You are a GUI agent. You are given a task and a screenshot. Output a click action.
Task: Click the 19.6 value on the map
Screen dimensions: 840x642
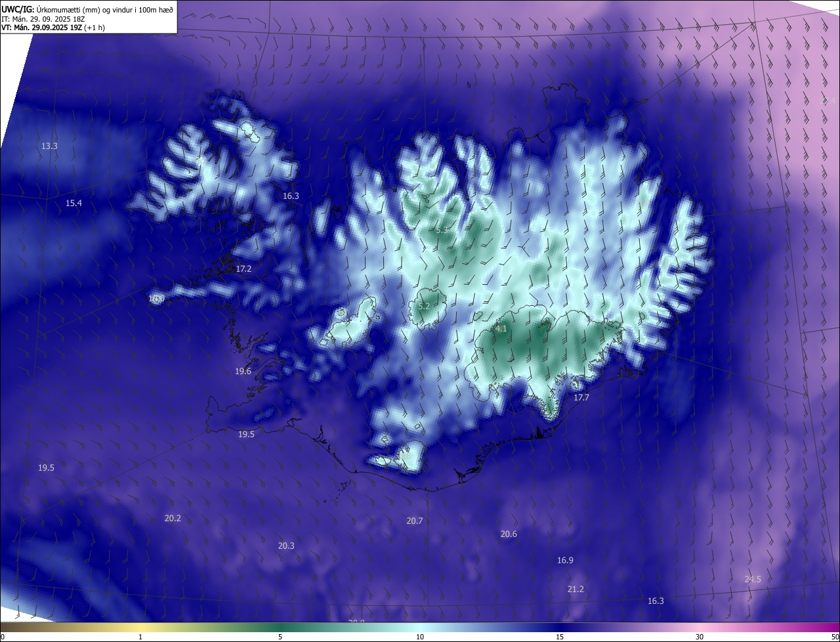(x=243, y=372)
